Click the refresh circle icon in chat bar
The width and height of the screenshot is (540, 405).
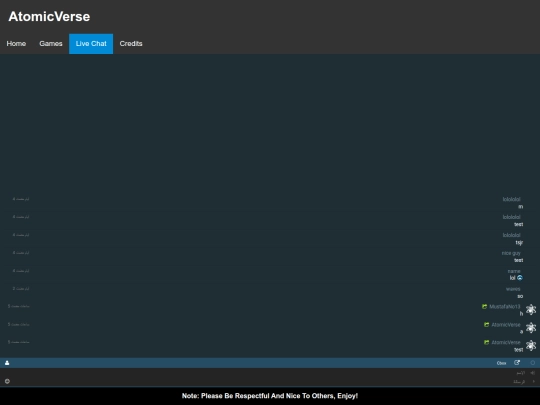pyautogui.click(x=533, y=363)
